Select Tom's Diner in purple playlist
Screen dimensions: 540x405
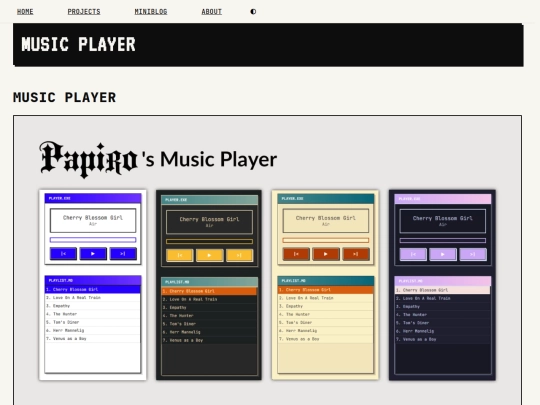[x=443, y=323]
